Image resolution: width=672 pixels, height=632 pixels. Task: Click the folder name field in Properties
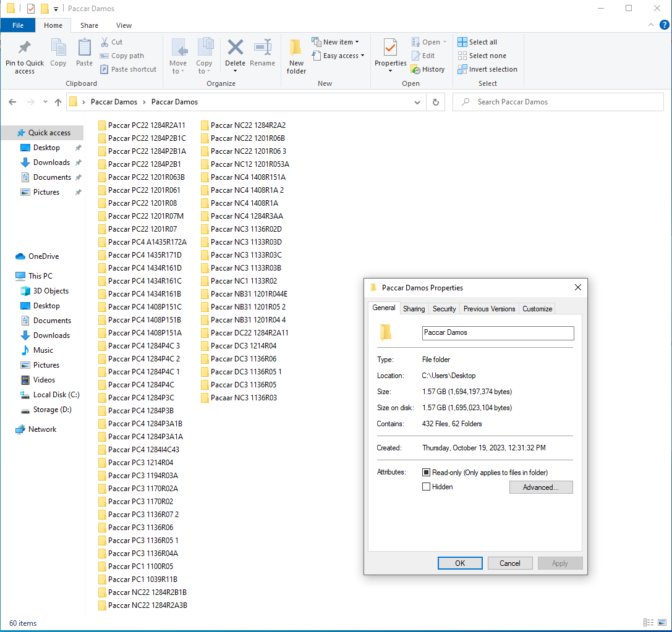tap(498, 333)
